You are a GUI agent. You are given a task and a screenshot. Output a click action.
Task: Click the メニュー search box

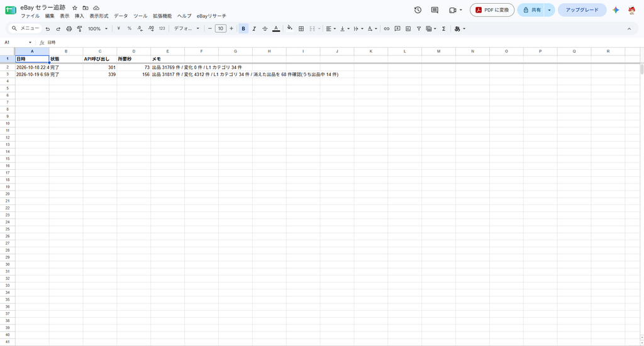click(x=25, y=28)
